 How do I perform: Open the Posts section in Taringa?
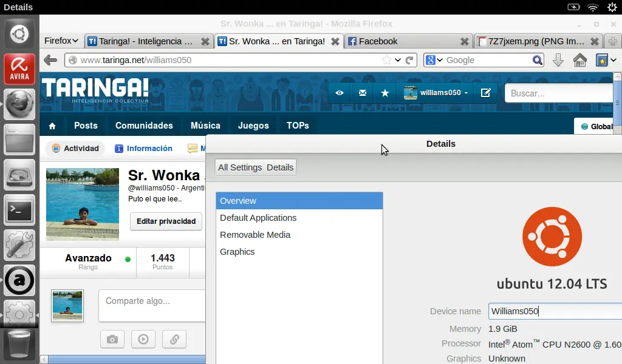tap(86, 126)
